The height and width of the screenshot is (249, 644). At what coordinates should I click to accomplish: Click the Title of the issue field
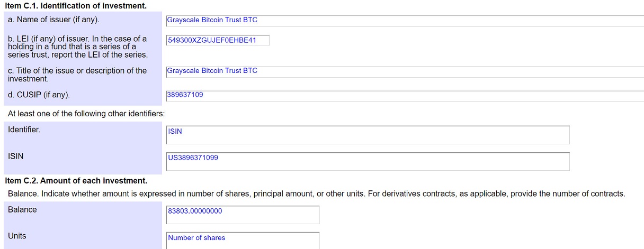tap(405, 72)
